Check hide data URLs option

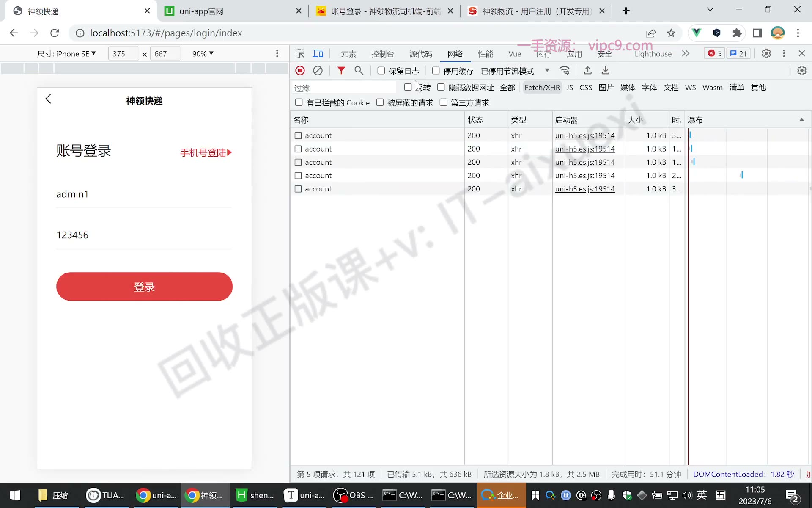441,87
